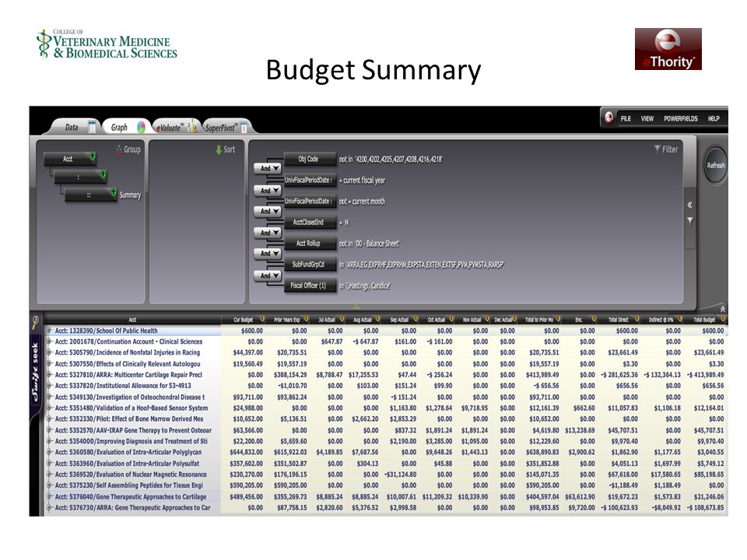
Task: Click the dollar icon in Enc. header
Action: click(594, 319)
